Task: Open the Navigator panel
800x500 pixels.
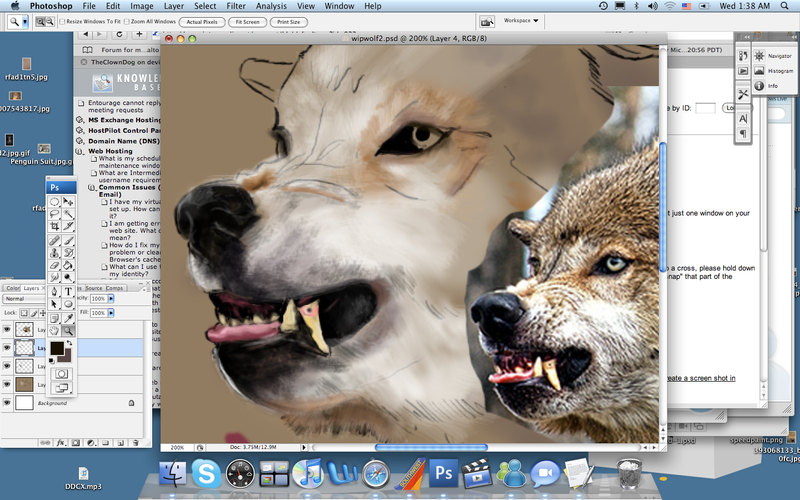Action: click(774, 56)
